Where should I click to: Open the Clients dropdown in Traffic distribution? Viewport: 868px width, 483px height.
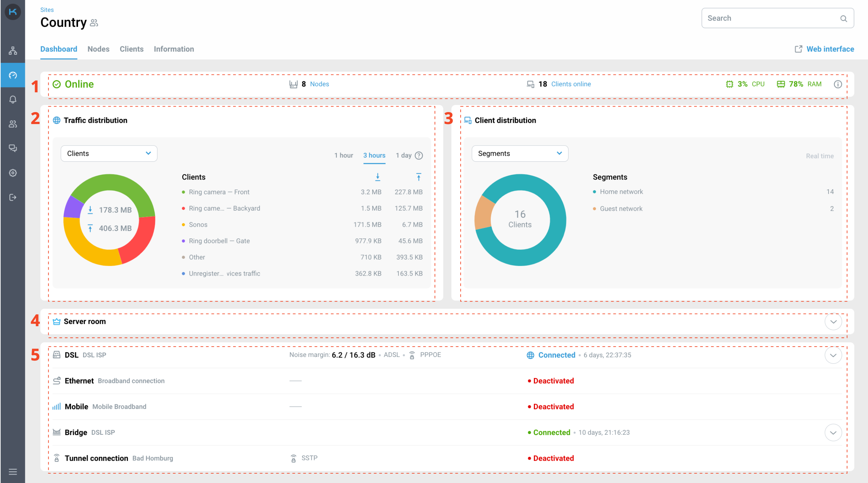click(108, 153)
